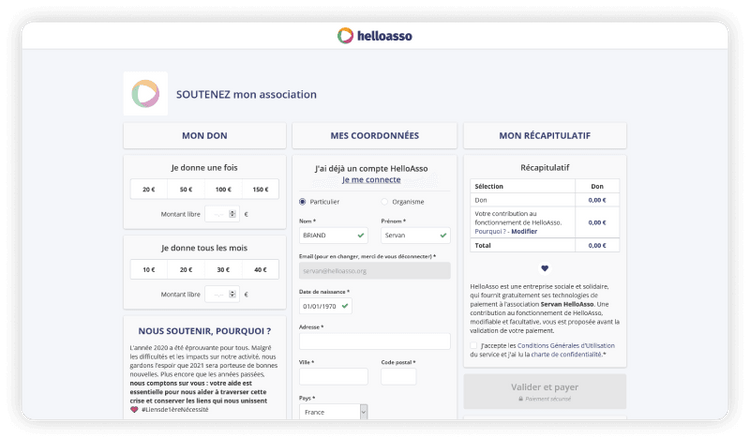Click the pink heart before #Liensde1èreNécessité

coord(134,409)
